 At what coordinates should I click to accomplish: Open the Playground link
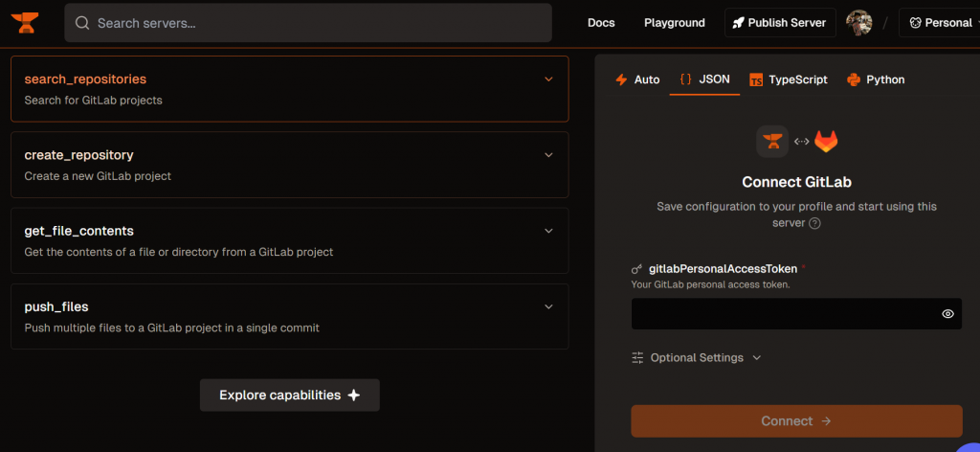675,23
